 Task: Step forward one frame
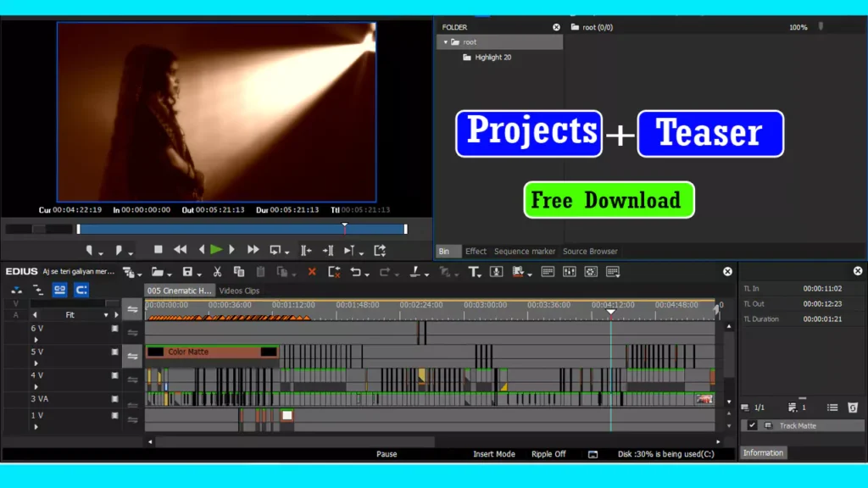[x=232, y=250]
